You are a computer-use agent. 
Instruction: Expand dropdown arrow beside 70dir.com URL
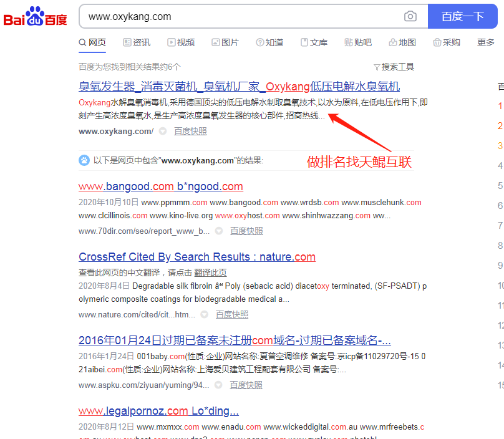coord(219,231)
